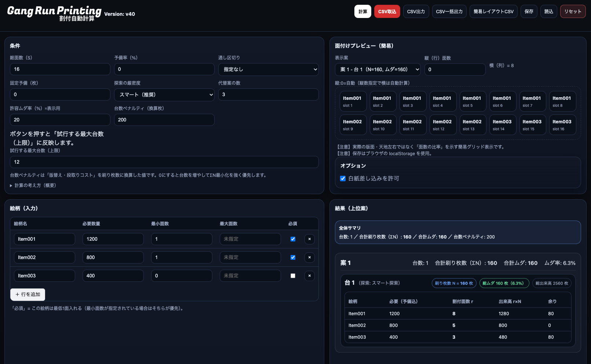Open the 探索の厳密度 dropdown
The width and height of the screenshot is (591, 364).
(164, 94)
